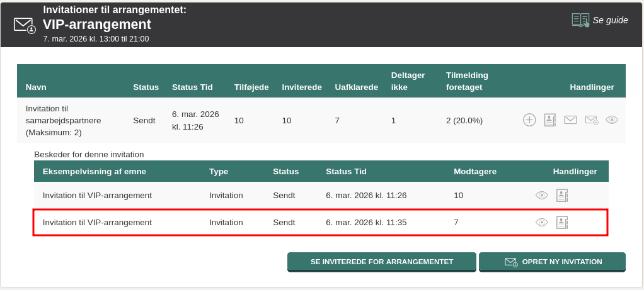Click the plain envelope icon in the invitation row
Viewport: 644px width, 290px height.
570,120
